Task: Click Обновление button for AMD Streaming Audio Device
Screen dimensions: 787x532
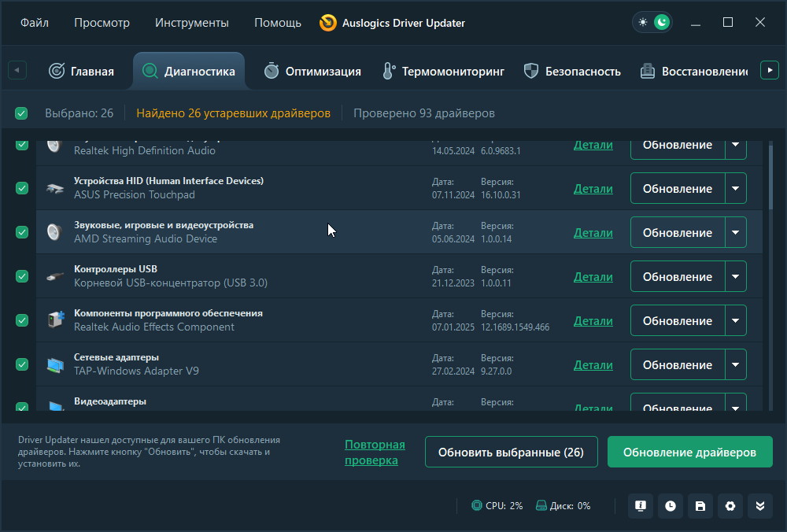Action: [x=678, y=232]
